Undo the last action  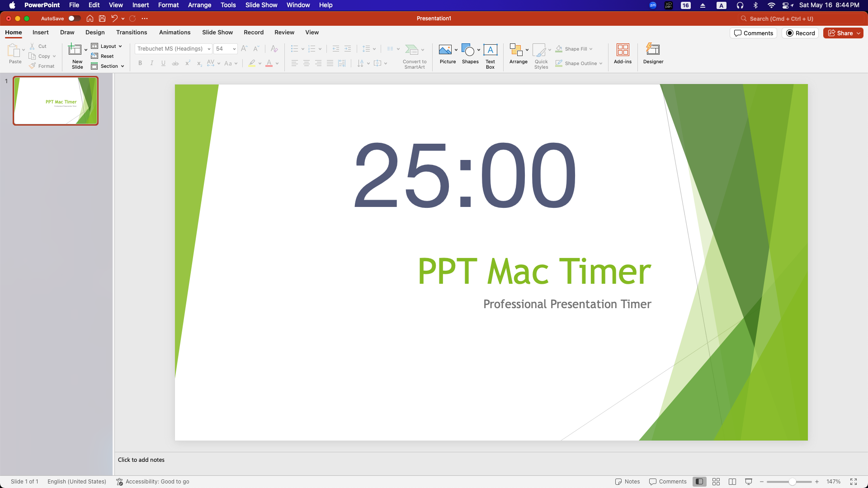click(x=114, y=19)
